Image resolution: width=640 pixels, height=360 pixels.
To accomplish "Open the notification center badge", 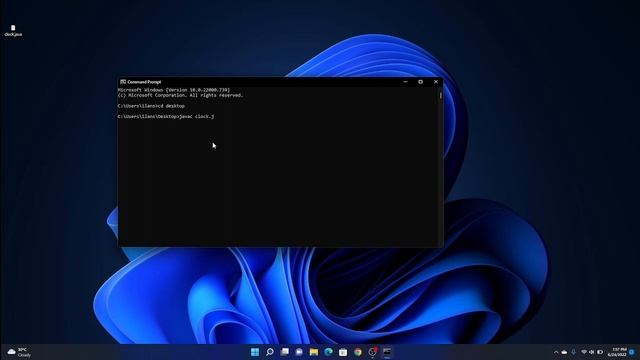I will click(632, 352).
